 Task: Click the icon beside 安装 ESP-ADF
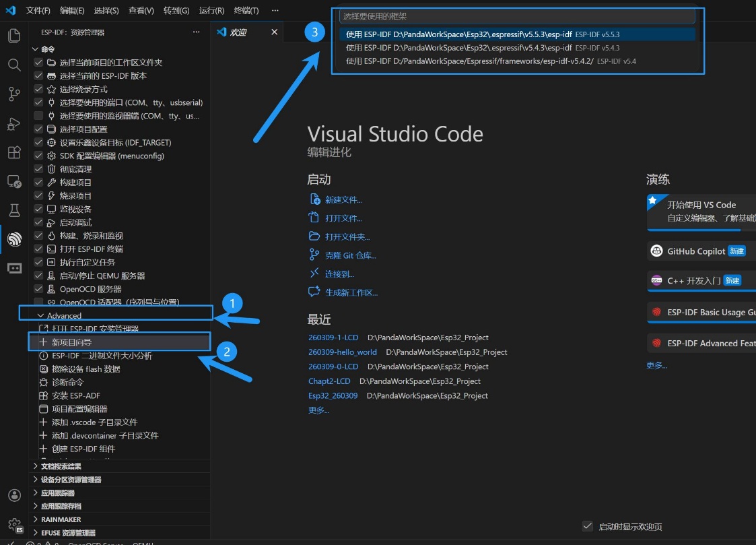[43, 395]
